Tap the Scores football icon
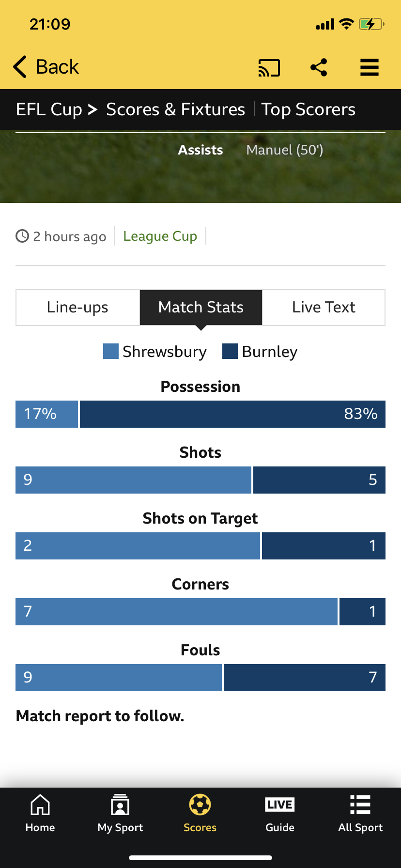The image size is (401, 868). 200,806
